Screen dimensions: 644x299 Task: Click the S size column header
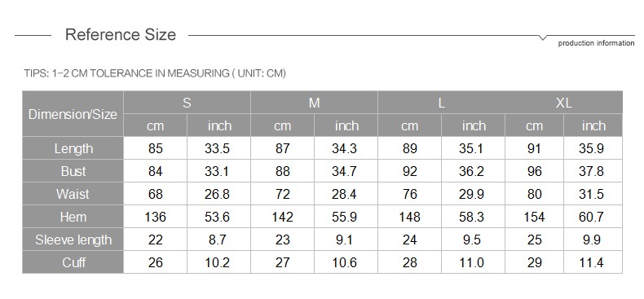(187, 103)
